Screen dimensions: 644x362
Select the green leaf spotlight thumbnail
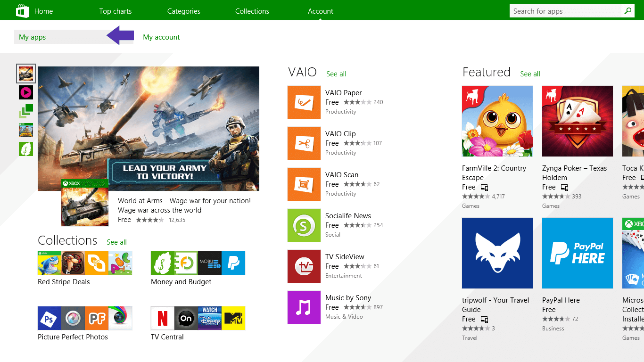(x=26, y=149)
